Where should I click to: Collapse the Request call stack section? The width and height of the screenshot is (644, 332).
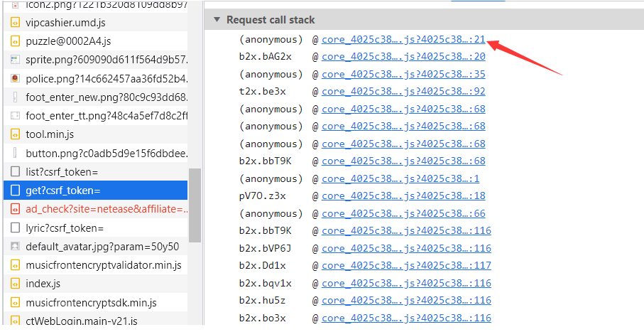click(x=217, y=20)
